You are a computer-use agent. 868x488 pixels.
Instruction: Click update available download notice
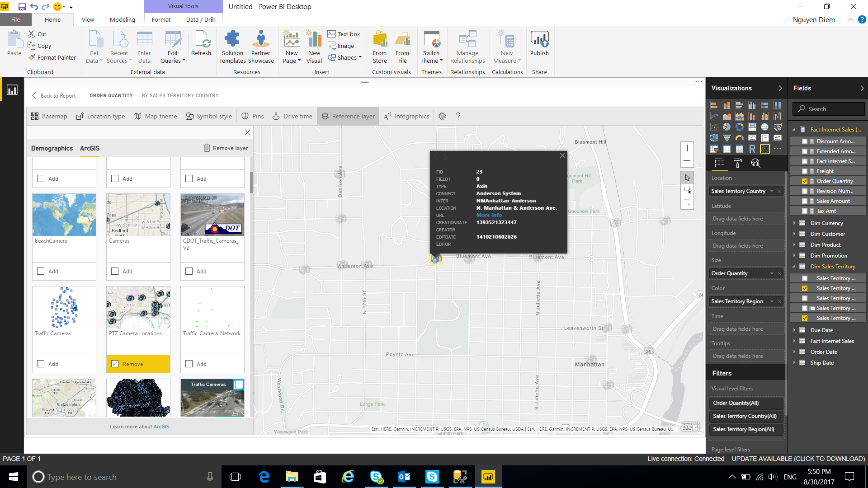point(798,459)
